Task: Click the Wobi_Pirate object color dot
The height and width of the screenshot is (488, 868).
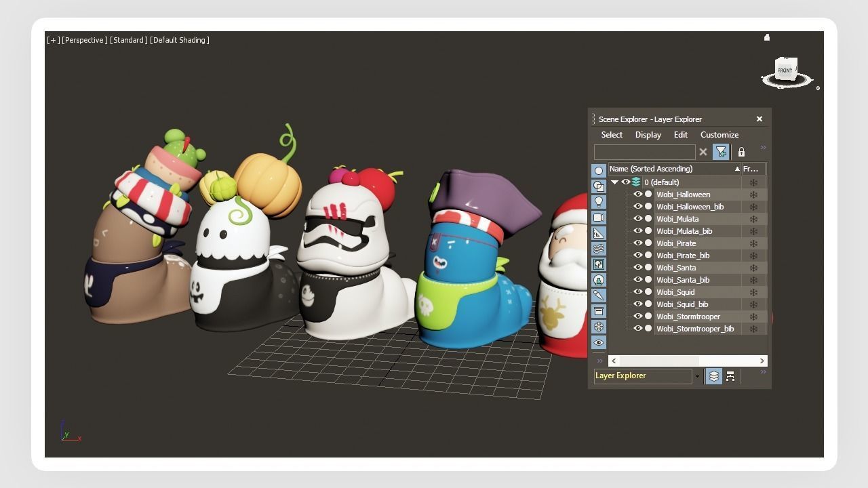Action: tap(648, 243)
